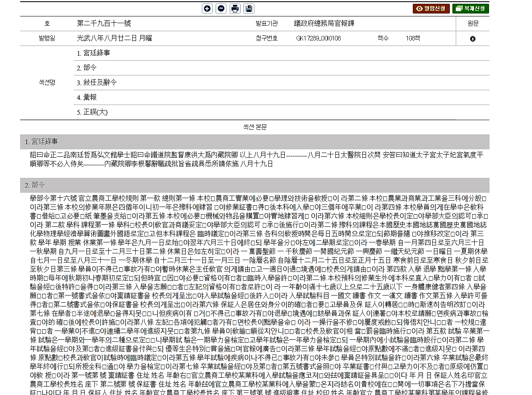Click the 섹션 본문 heading
The width and height of the screenshot is (532, 395).
pos(254,127)
